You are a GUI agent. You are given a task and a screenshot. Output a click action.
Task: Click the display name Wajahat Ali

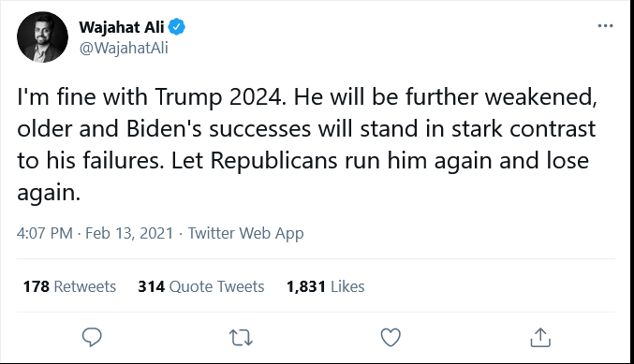(122, 27)
